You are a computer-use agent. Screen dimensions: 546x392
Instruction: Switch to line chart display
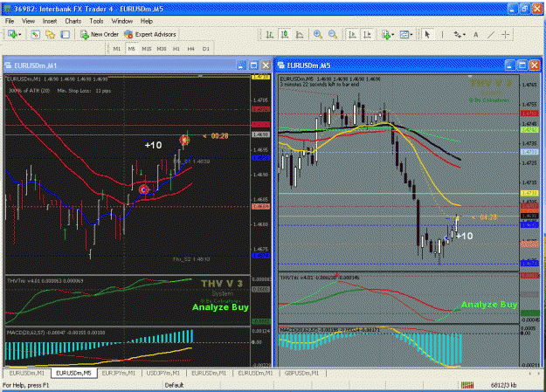tap(300, 34)
